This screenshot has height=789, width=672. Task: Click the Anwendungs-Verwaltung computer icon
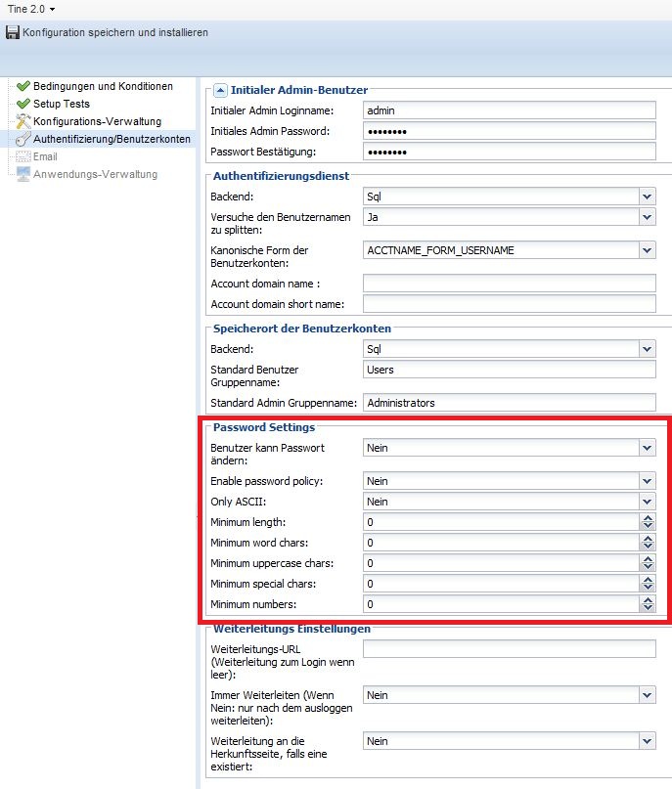[x=24, y=174]
